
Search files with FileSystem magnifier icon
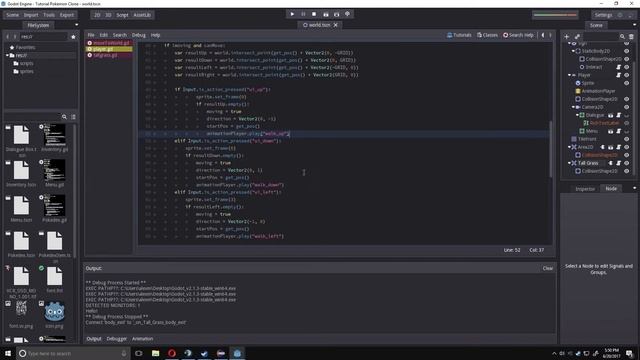point(64,117)
